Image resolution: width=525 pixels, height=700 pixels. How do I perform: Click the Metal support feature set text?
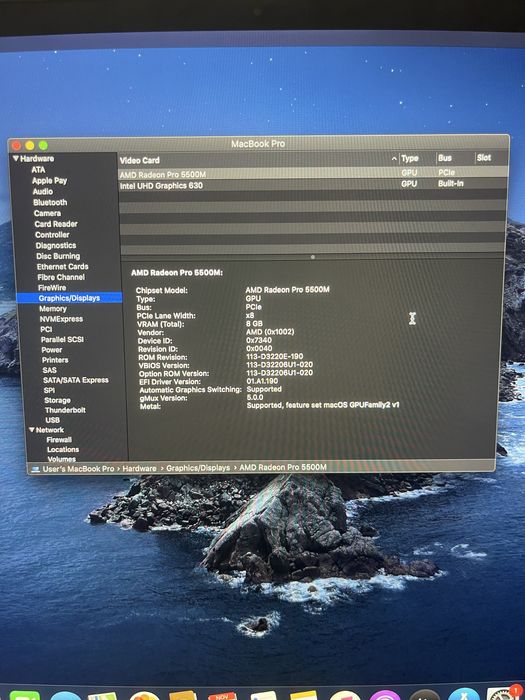point(323,405)
